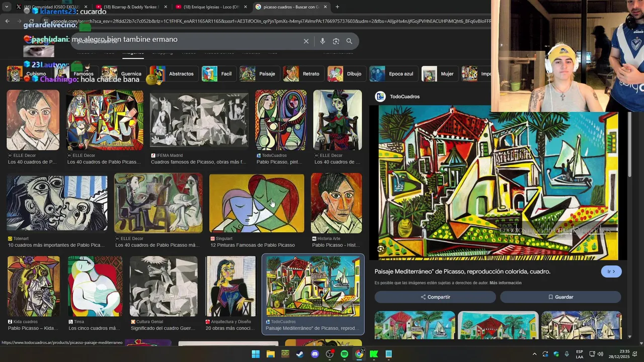Go back using browser back arrow
Viewport: 644px width, 362px height.
[x=7, y=21]
